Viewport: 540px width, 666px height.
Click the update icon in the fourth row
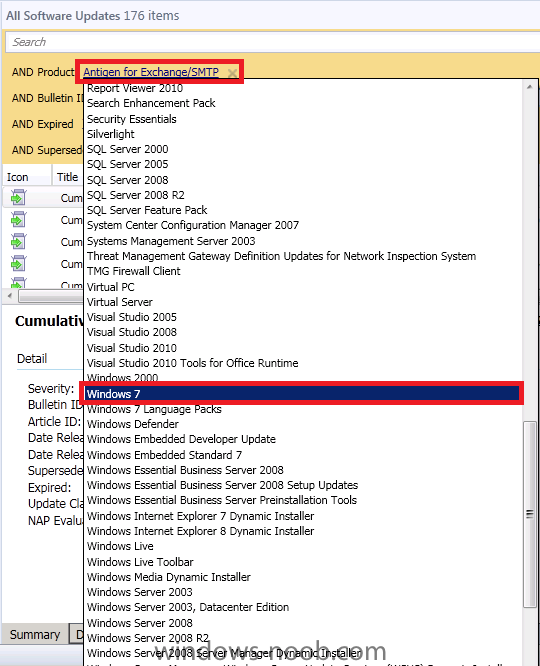[18, 264]
